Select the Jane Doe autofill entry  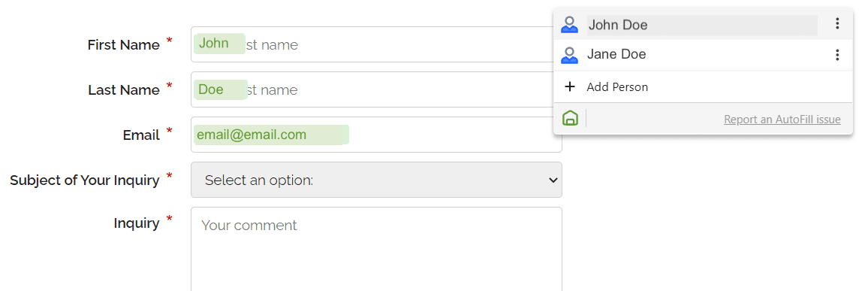(x=703, y=55)
